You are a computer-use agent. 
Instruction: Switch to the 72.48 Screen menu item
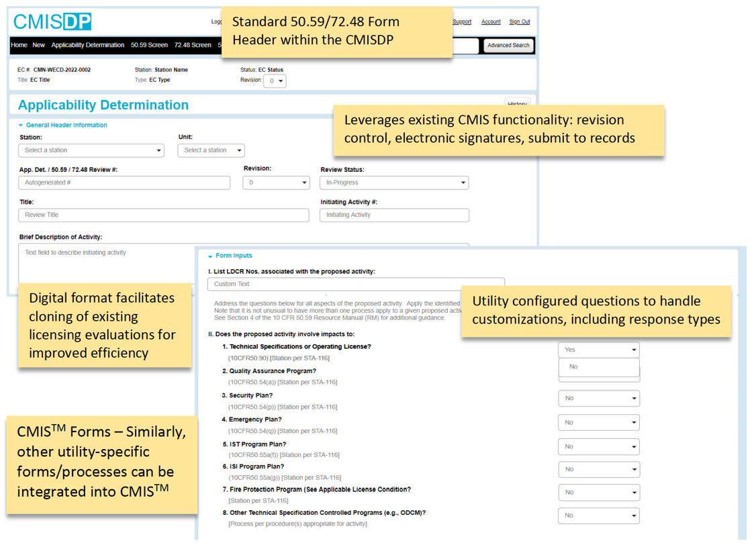(193, 45)
